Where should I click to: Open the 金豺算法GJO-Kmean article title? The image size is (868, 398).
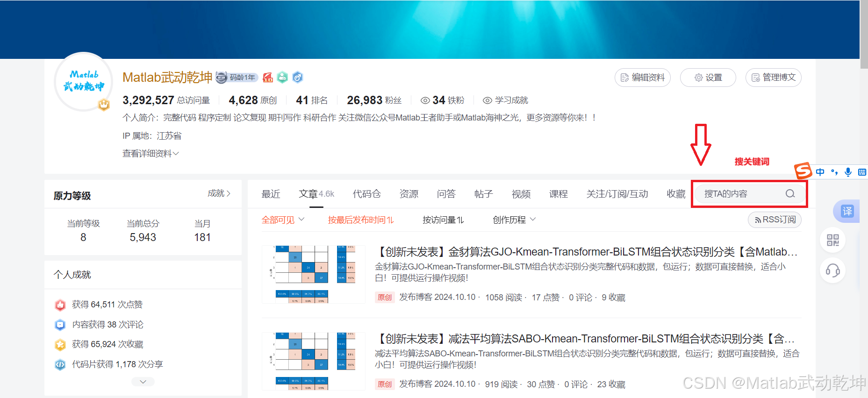pyautogui.click(x=586, y=252)
